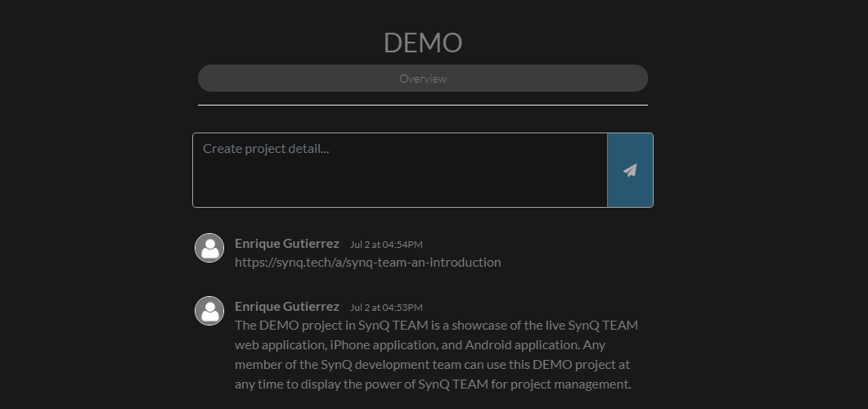This screenshot has width=868, height=409.
Task: Open the synq-team-an-introduction link
Action: pyautogui.click(x=367, y=263)
